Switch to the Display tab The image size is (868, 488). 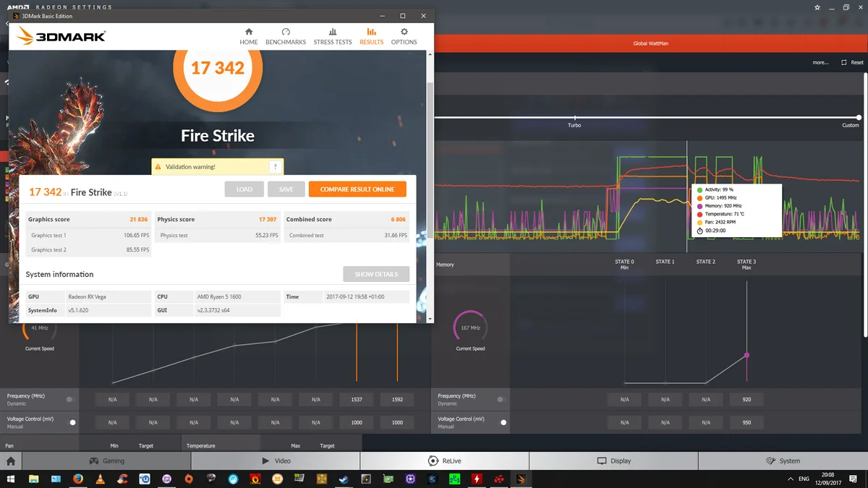pyautogui.click(x=613, y=461)
